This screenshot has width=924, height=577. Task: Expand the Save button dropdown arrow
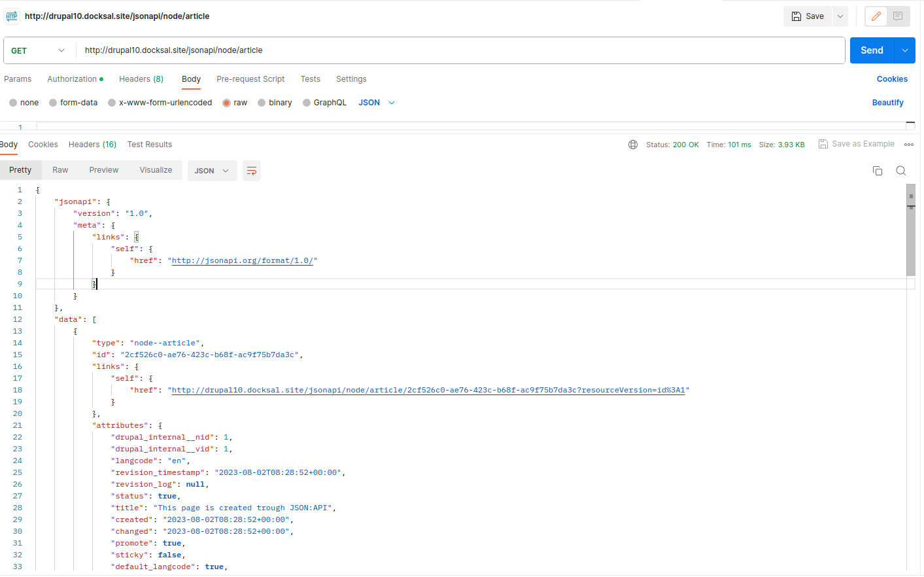pos(840,16)
